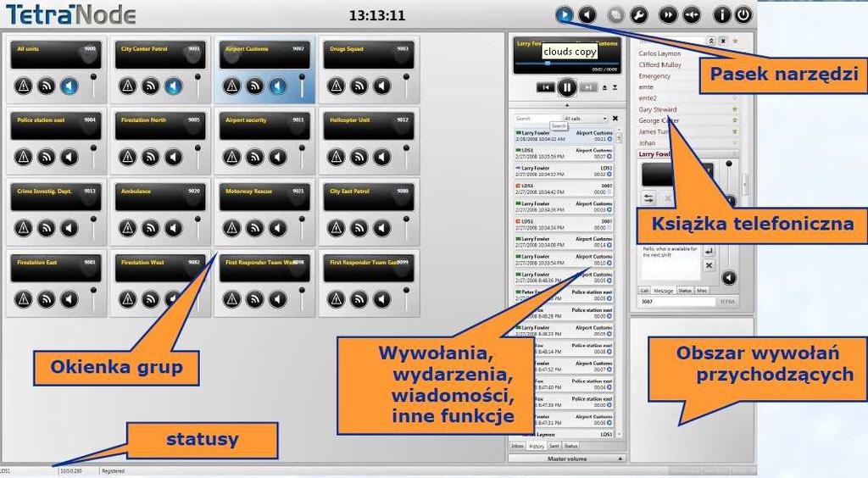Expand the Master volume panel

[566, 459]
